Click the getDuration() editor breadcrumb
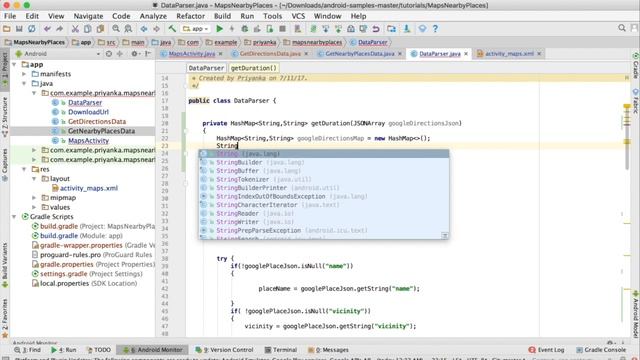The width and height of the screenshot is (640, 360). (253, 68)
